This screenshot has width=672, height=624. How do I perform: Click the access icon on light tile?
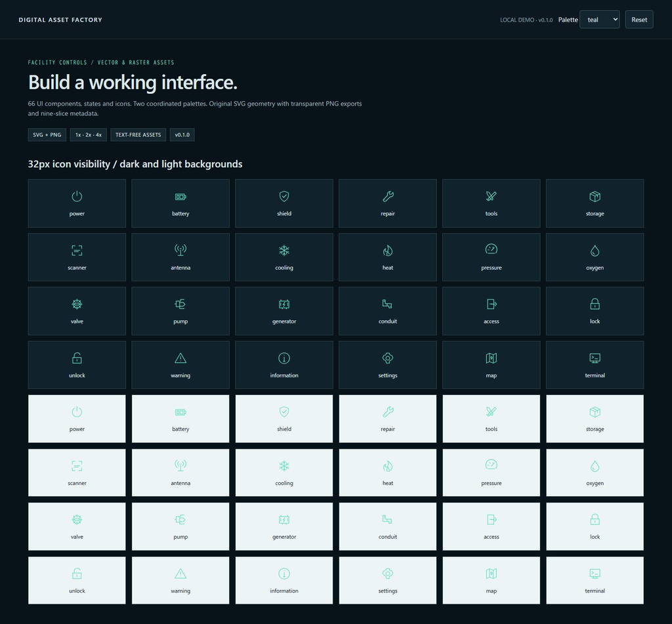coord(491,520)
